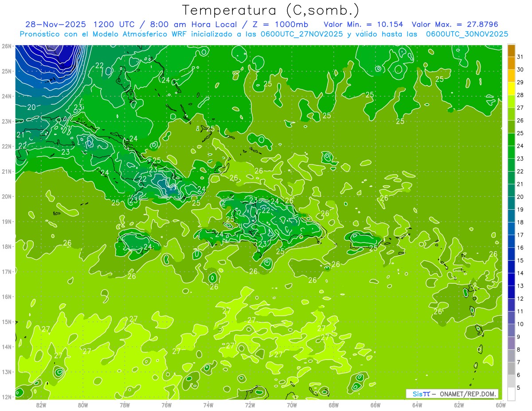532x411 pixels.
Task: Click the '80W' longitude axis label
Action: pyautogui.click(x=82, y=405)
